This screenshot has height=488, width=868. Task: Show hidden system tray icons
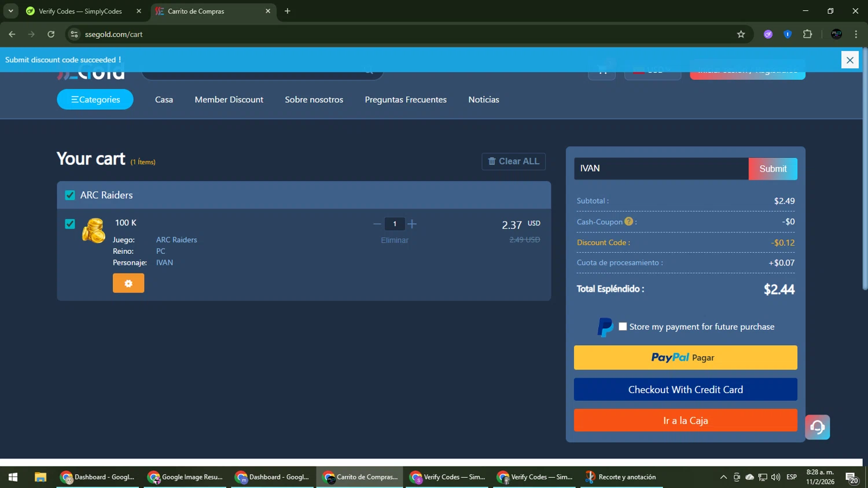point(723,477)
